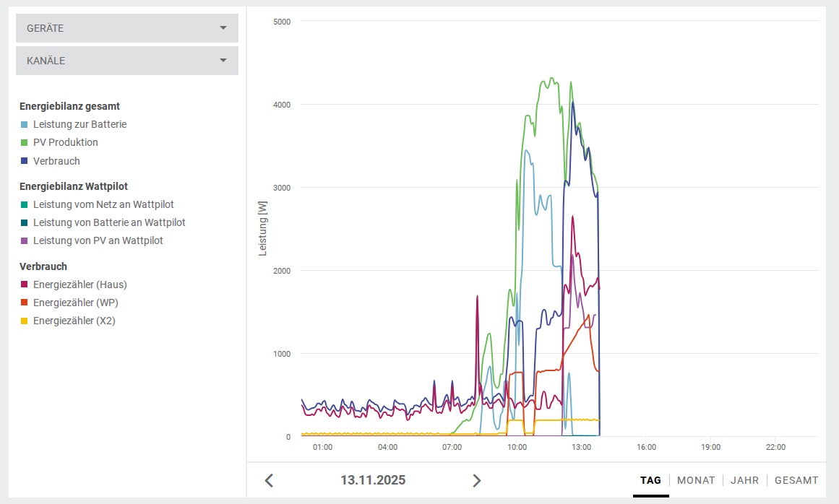Screen dimensions: 839x504
Task: Toggle Leistung von PV an Wattpilot
Action: [x=98, y=240]
